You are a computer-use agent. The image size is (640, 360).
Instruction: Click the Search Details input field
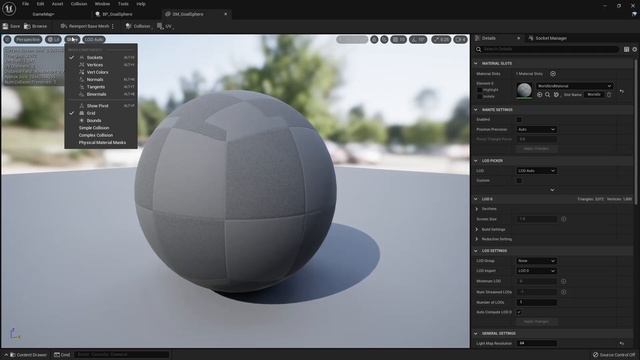click(547, 49)
